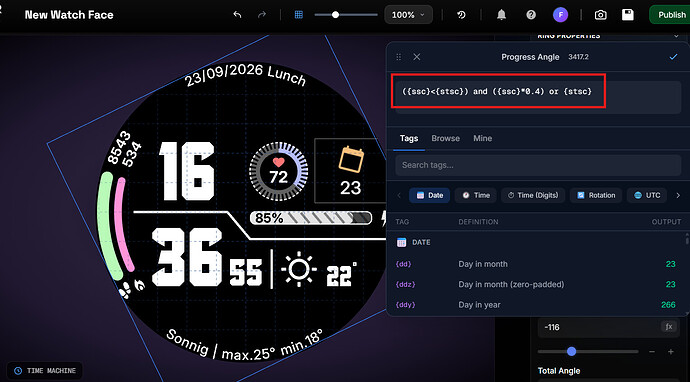The image size is (690, 382).
Task: Open the help question mark icon
Action: 531,15
